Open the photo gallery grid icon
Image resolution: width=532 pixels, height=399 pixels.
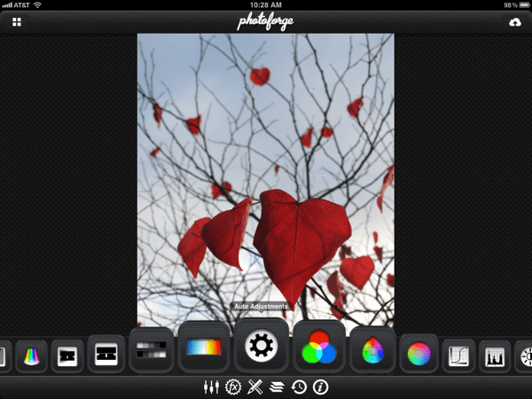tap(17, 22)
